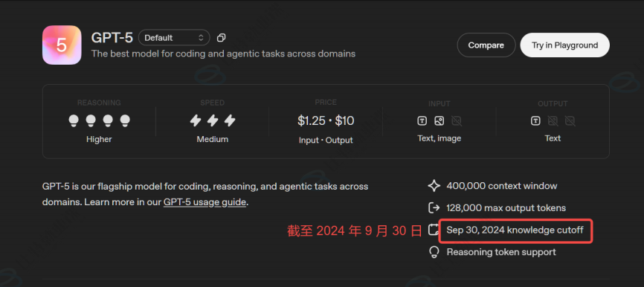Click the Compare button
The image size is (644, 287).
click(486, 45)
